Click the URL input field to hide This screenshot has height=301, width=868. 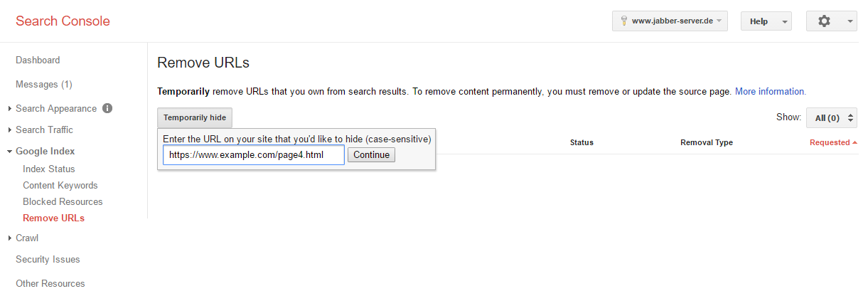point(254,155)
